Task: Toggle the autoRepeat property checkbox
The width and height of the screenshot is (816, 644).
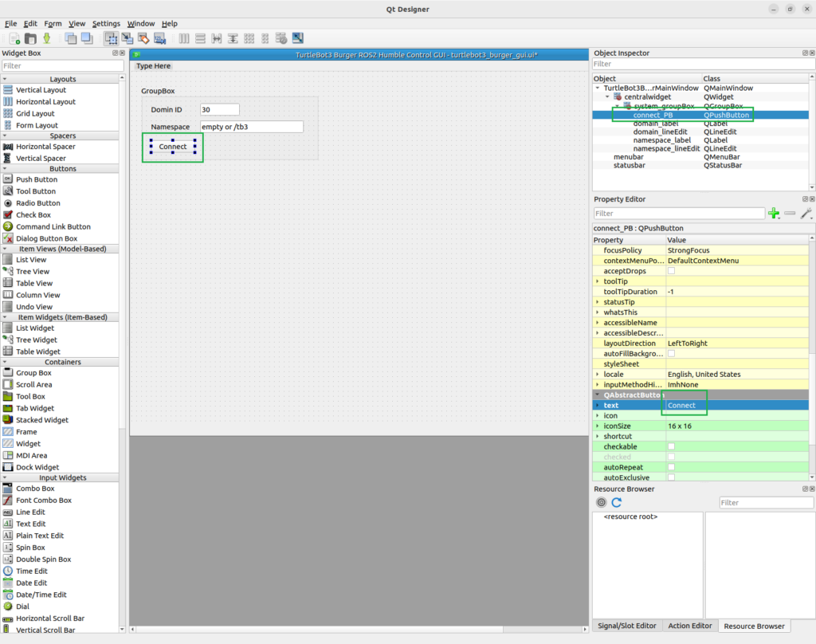Action: click(671, 468)
